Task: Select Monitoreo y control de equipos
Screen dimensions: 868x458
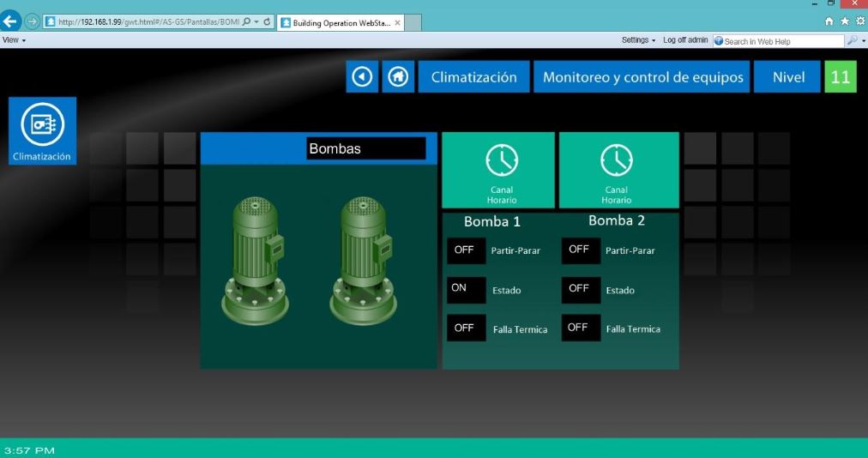Action: (x=642, y=77)
